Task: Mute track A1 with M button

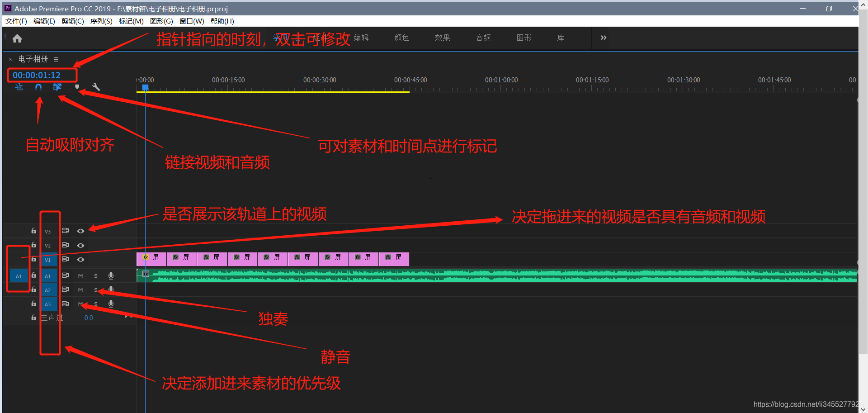Action: click(80, 276)
